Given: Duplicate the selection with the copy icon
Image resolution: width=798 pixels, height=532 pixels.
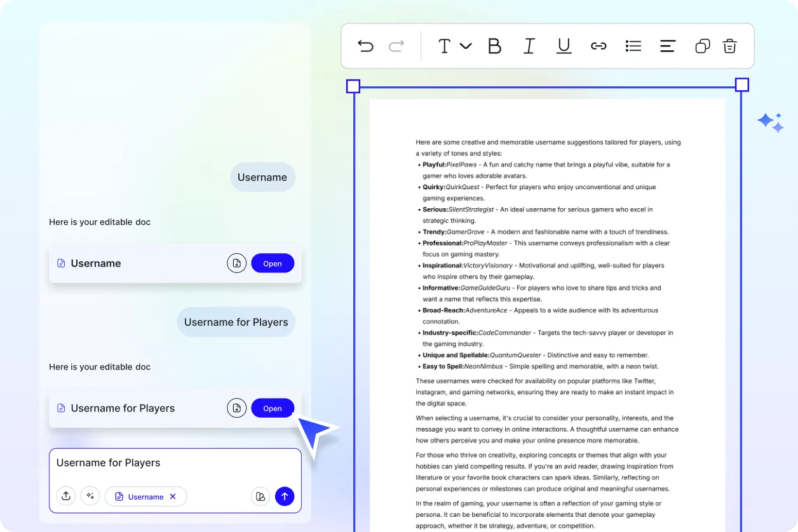Looking at the screenshot, I should tap(702, 46).
